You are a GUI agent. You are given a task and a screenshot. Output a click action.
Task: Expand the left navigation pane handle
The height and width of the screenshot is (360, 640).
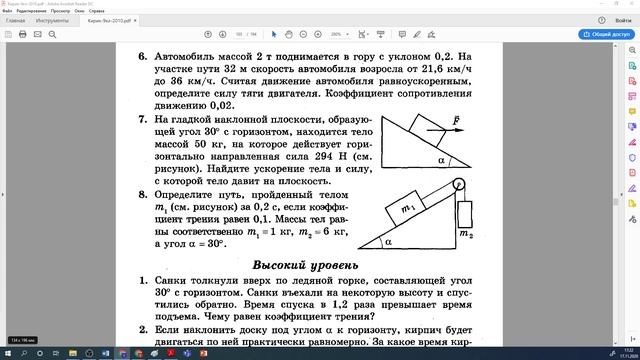pos(2,195)
